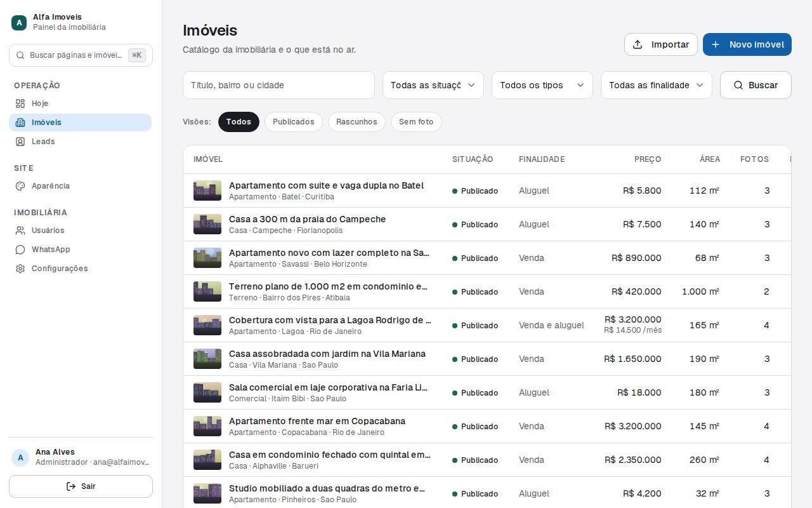This screenshot has height=508, width=812.
Task: Select the Rascunhos view chip
Action: (357, 122)
